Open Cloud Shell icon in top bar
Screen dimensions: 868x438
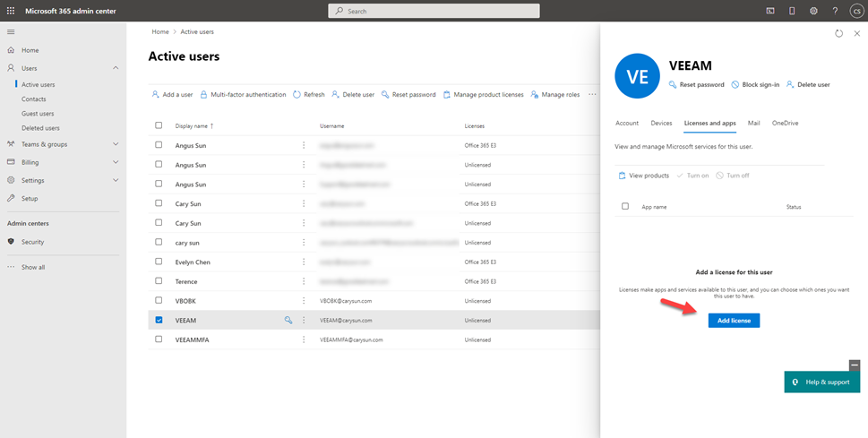pyautogui.click(x=770, y=11)
